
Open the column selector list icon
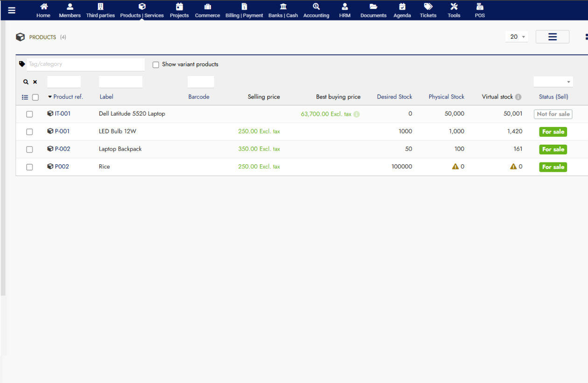pos(25,97)
